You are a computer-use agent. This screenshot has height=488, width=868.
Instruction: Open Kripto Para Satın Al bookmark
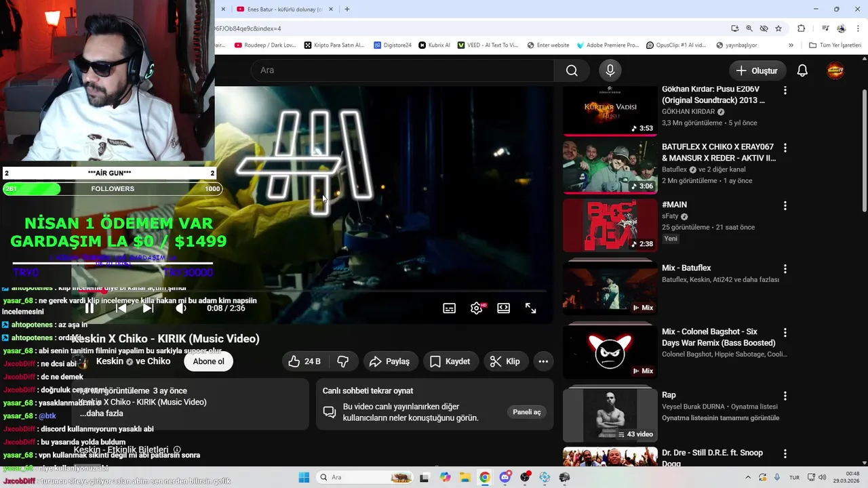pos(334,45)
